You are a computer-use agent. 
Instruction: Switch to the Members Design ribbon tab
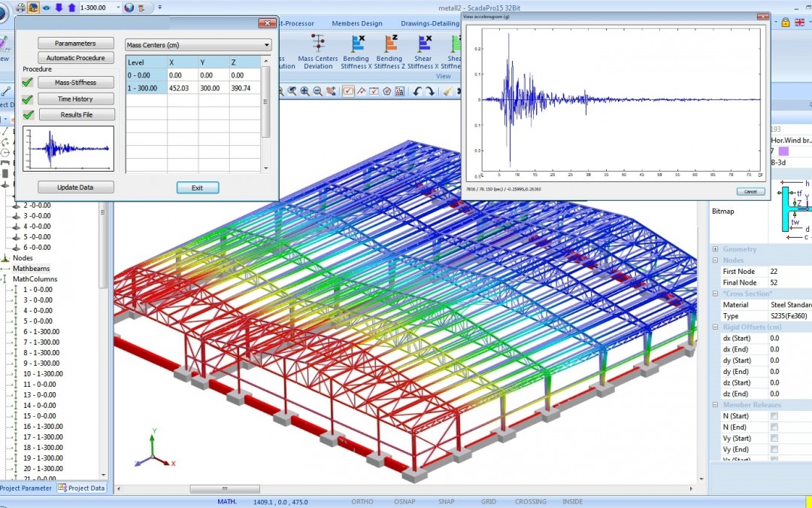click(356, 23)
